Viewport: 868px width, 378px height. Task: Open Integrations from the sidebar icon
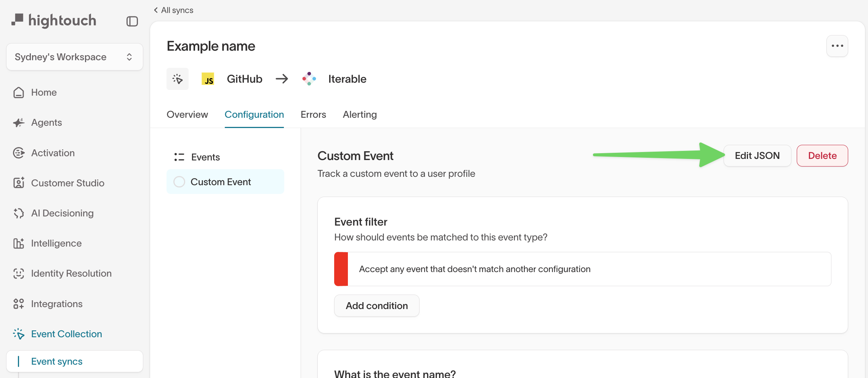[x=19, y=304]
